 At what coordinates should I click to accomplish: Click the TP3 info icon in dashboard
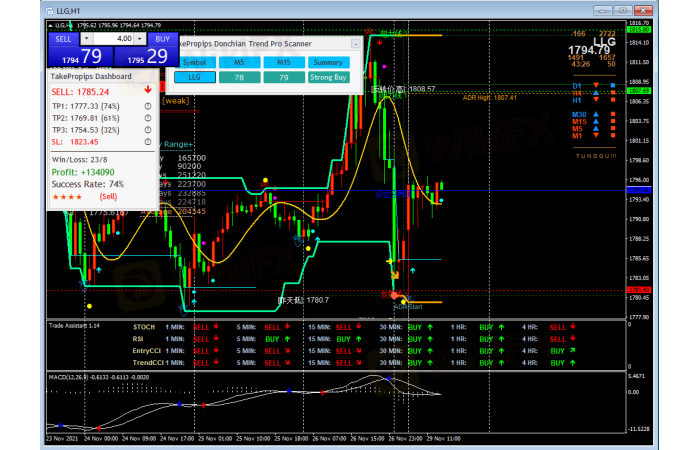click(x=147, y=130)
